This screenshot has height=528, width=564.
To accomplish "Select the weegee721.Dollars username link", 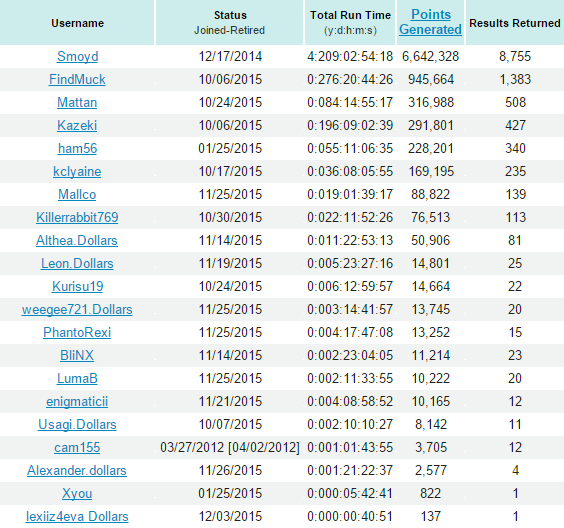I will click(x=77, y=310).
